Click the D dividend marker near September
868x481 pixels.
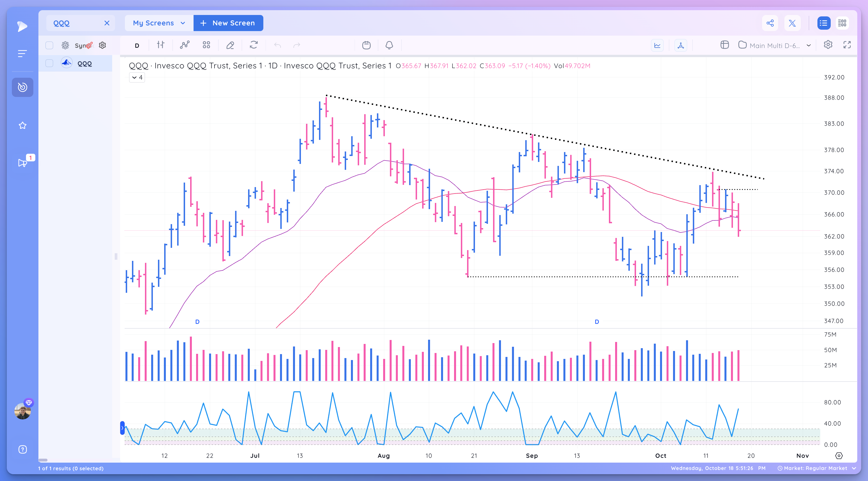(597, 322)
